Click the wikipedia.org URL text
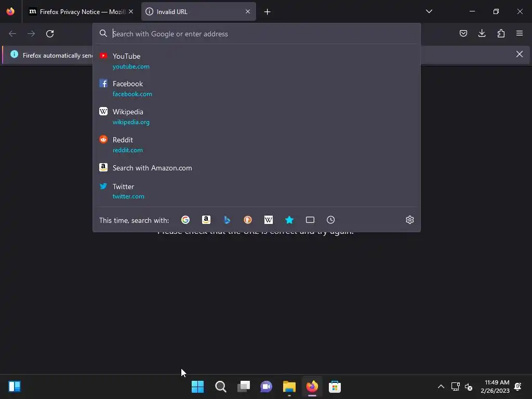The image size is (532, 399). pyautogui.click(x=131, y=122)
